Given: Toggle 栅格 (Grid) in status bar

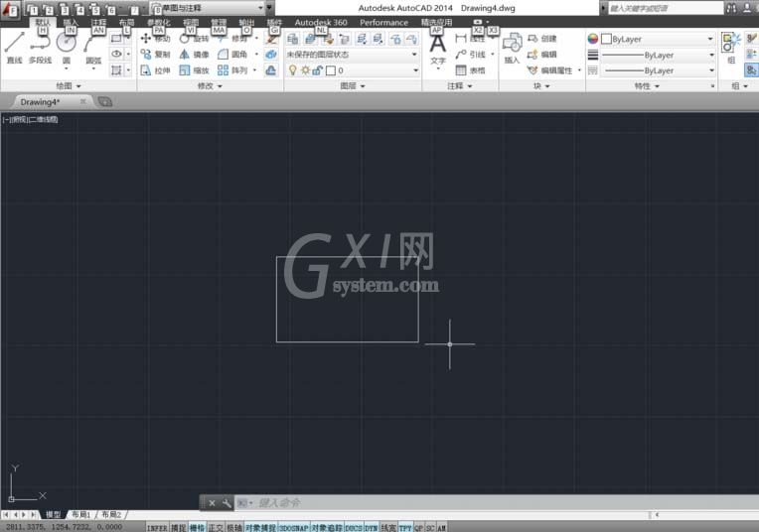Looking at the screenshot, I should 197,527.
